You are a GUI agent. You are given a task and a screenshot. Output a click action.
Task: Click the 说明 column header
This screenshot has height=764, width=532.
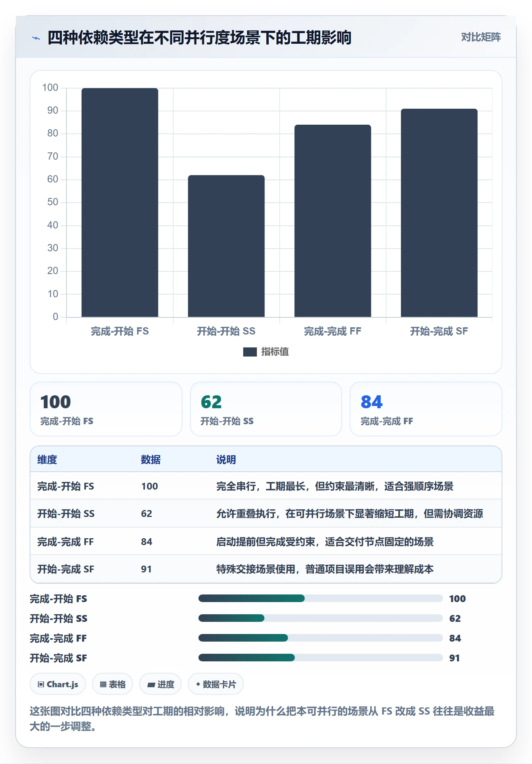click(226, 460)
